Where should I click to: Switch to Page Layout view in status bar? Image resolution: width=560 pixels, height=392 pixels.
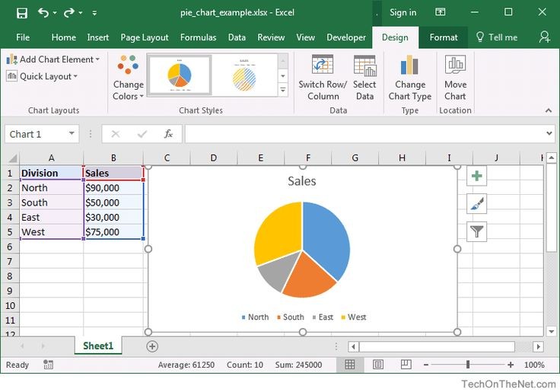click(x=378, y=365)
